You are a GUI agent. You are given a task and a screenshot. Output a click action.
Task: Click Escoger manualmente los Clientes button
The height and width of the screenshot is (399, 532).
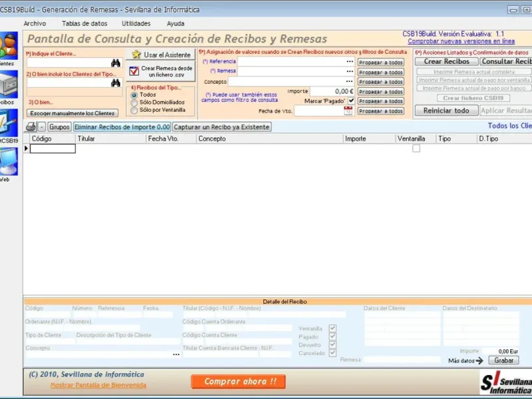pos(72,113)
